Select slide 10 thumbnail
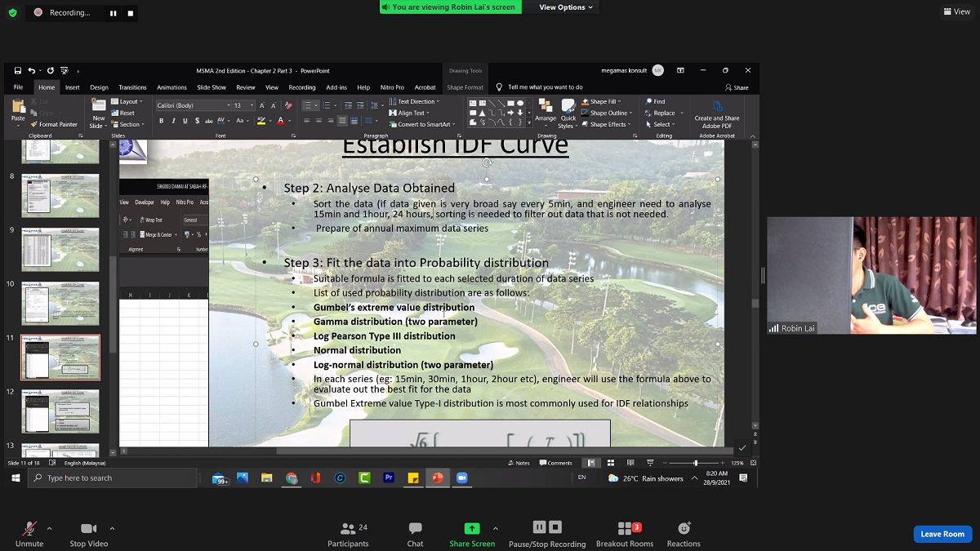Viewport: 980px width, 551px height. [60, 303]
